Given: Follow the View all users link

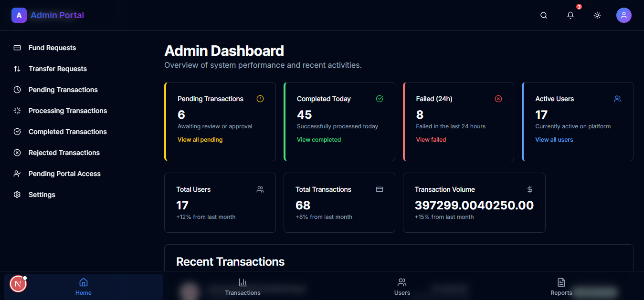Looking at the screenshot, I should pos(554,140).
